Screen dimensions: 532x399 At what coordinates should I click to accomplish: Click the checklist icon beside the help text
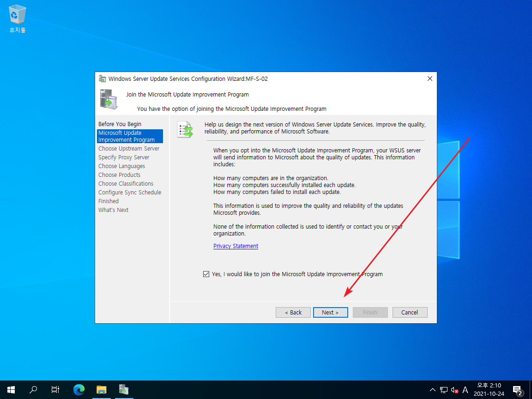tap(185, 130)
